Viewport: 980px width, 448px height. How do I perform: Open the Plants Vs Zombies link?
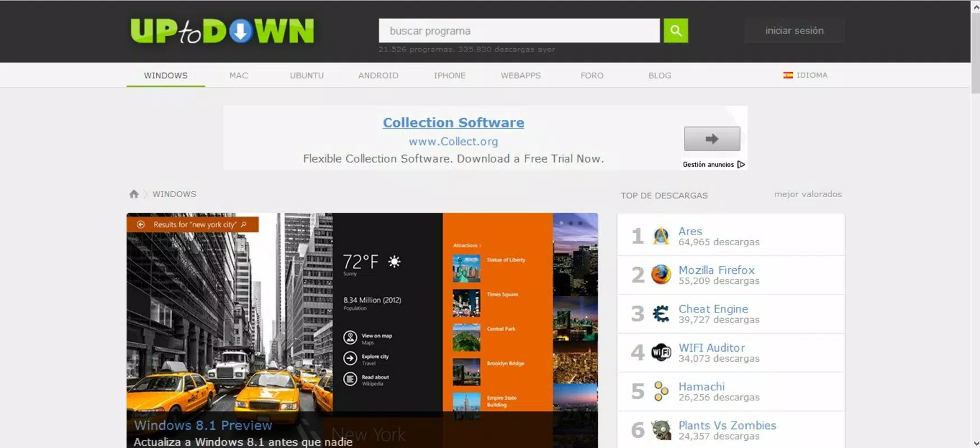pyautogui.click(x=727, y=425)
